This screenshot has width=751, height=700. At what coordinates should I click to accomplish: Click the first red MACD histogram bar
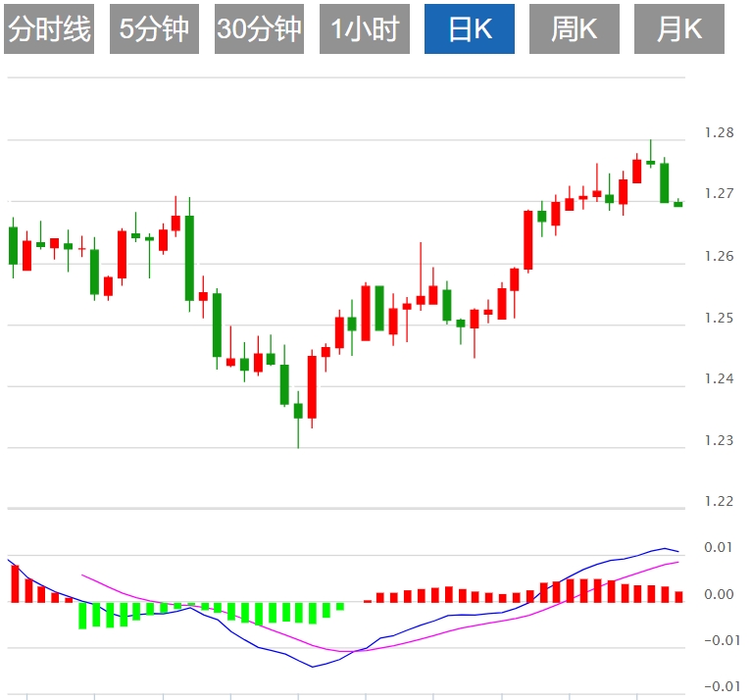click(x=15, y=583)
